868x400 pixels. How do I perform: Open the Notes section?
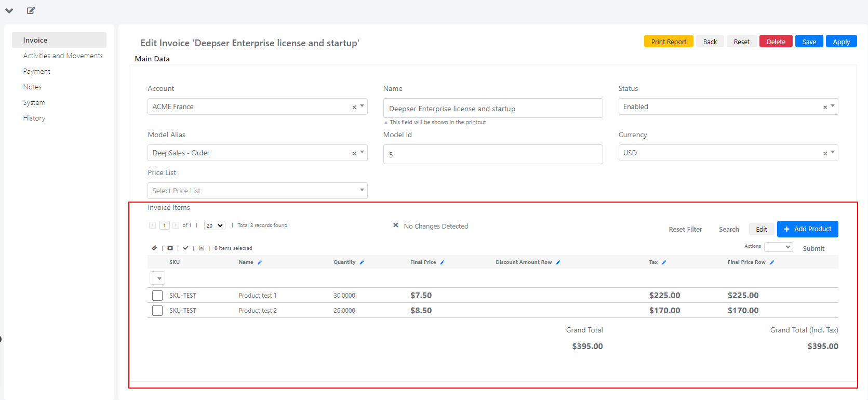(32, 87)
